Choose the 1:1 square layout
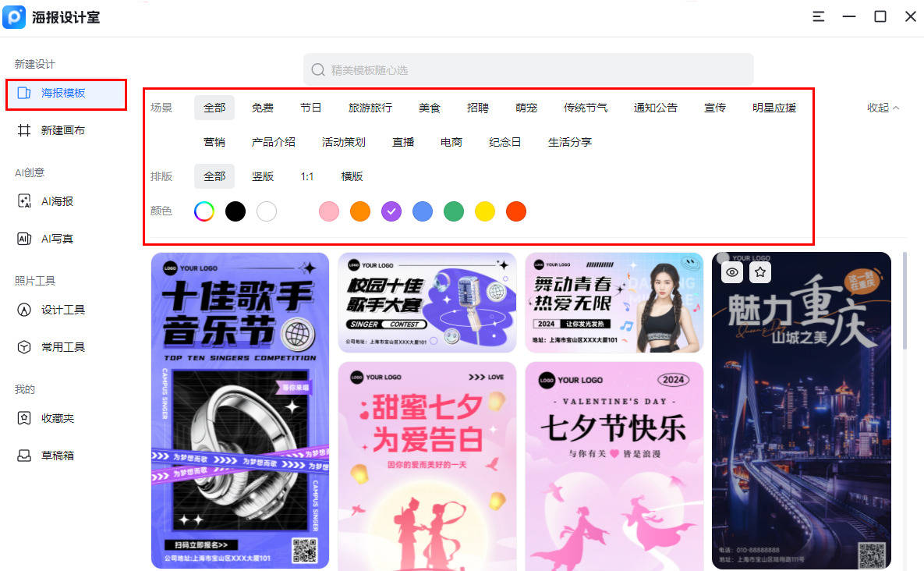Viewport: 924px width, 571px height. (307, 176)
